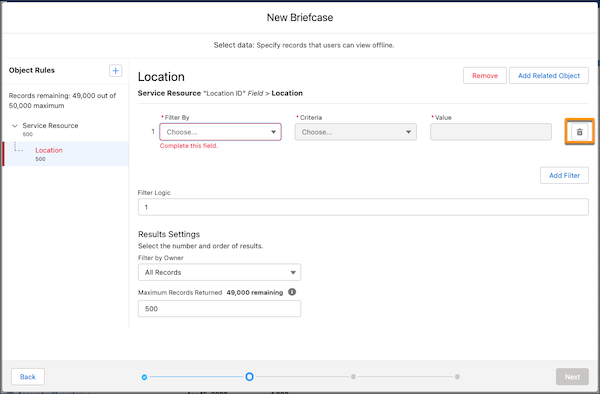Click '49,000 remaining' text

(x=254, y=292)
